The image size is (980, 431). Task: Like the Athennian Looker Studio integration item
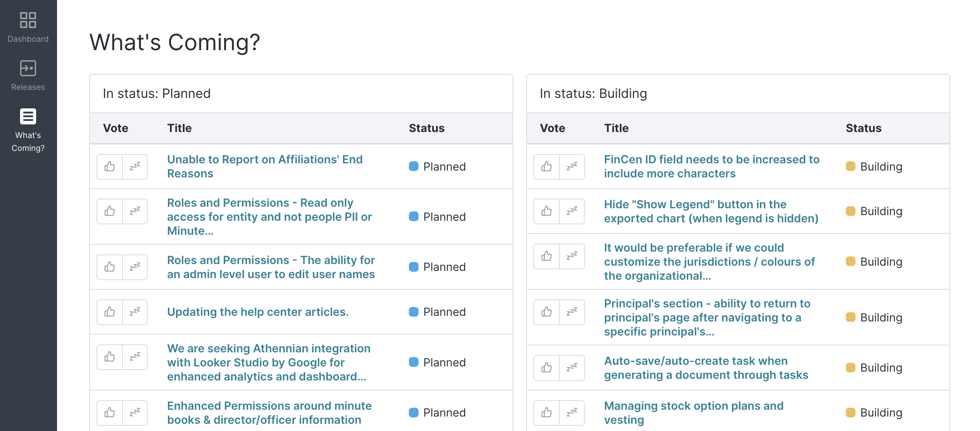pos(110,357)
